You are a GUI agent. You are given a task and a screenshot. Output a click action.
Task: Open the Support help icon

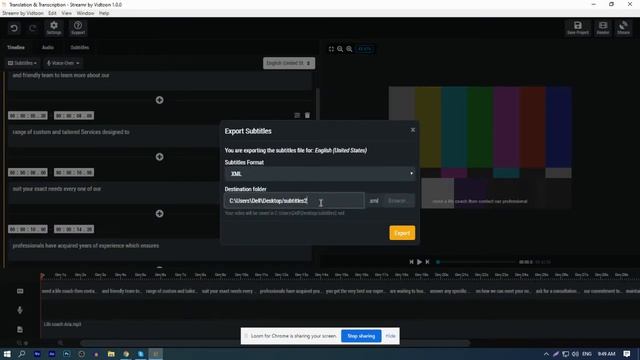78,28
